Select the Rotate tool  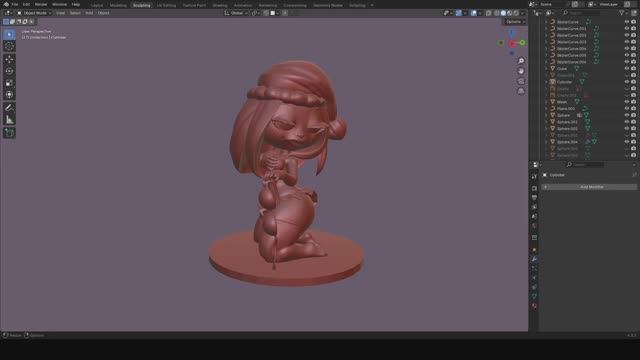9,71
